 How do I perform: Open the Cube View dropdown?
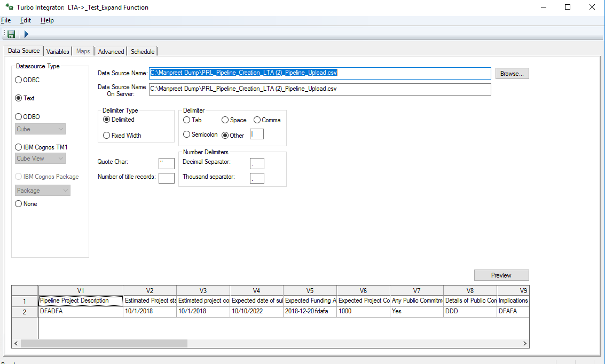point(40,158)
